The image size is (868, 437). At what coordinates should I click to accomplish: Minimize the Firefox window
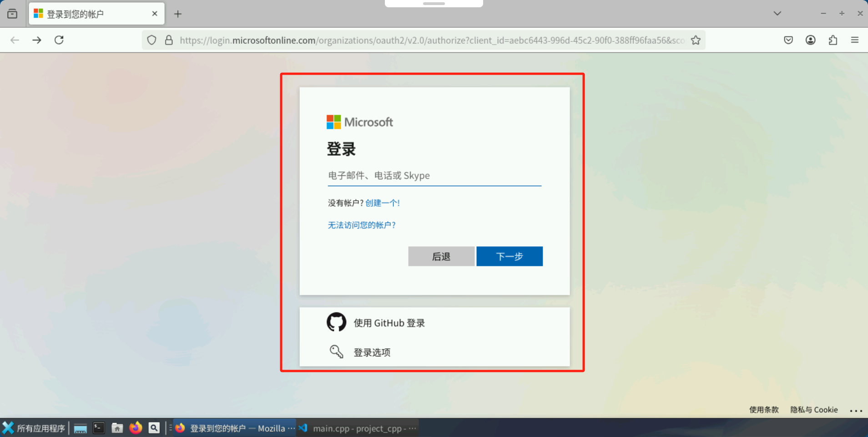[x=823, y=14]
